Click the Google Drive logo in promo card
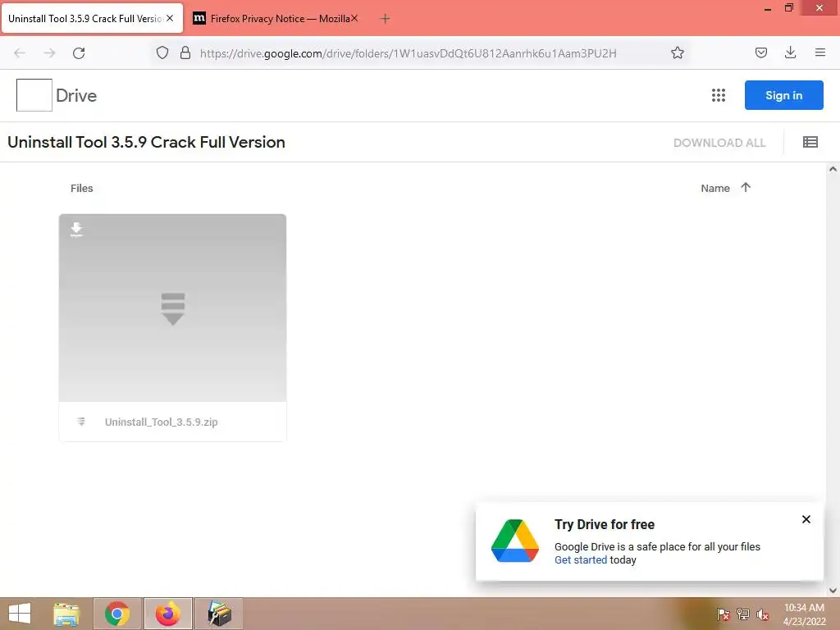The width and height of the screenshot is (840, 630). click(x=515, y=541)
